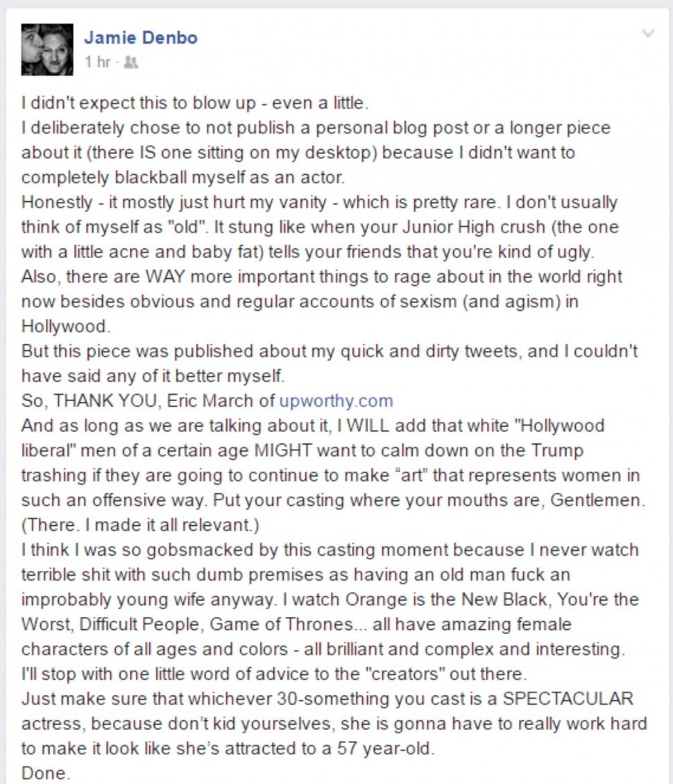The height and width of the screenshot is (784, 673).
Task: Open the Jamie Denbo profile name link
Action: pyautogui.click(x=141, y=37)
